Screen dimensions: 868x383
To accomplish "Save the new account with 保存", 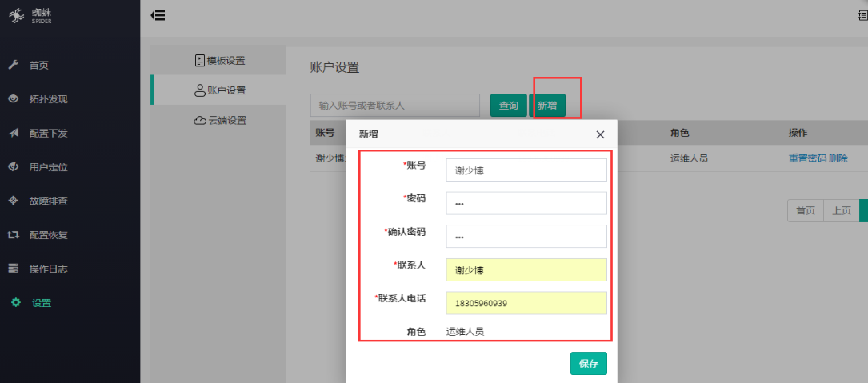I will [x=588, y=363].
